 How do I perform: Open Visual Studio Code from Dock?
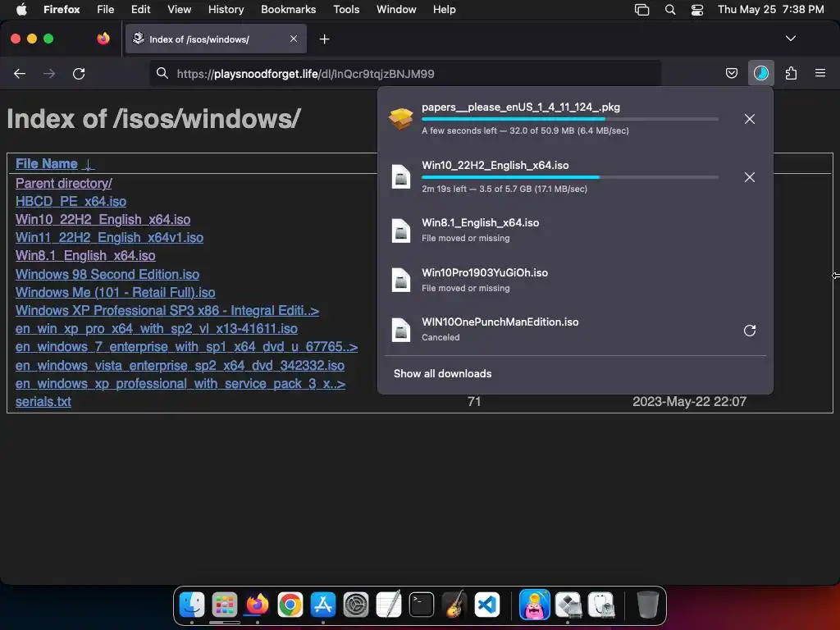(x=487, y=605)
